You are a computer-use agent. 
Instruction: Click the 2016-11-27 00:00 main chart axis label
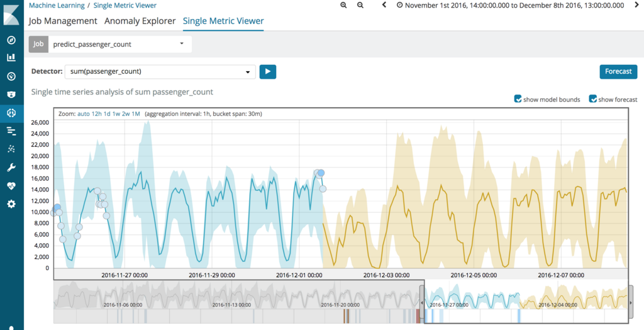[x=125, y=275]
